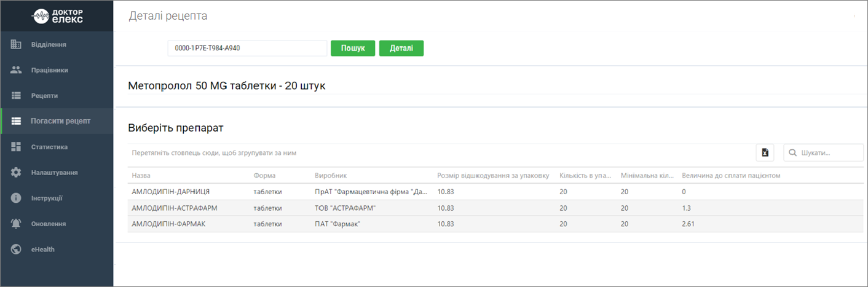Click the Оновлення bell icon
This screenshot has height=287, width=868.
(17, 224)
